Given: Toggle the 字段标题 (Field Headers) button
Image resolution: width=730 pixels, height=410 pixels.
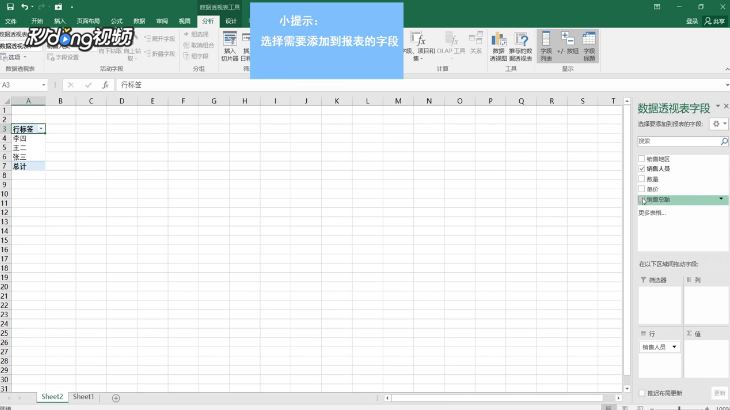Looking at the screenshot, I should point(589,46).
